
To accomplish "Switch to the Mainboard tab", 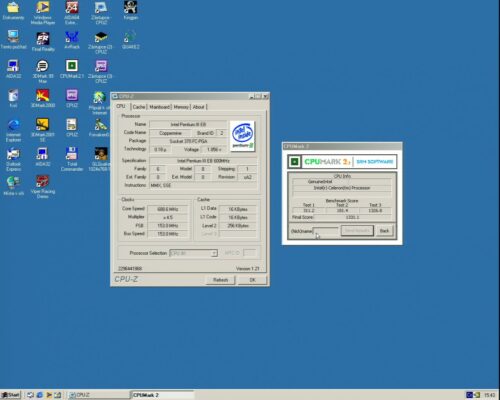I will coord(159,107).
